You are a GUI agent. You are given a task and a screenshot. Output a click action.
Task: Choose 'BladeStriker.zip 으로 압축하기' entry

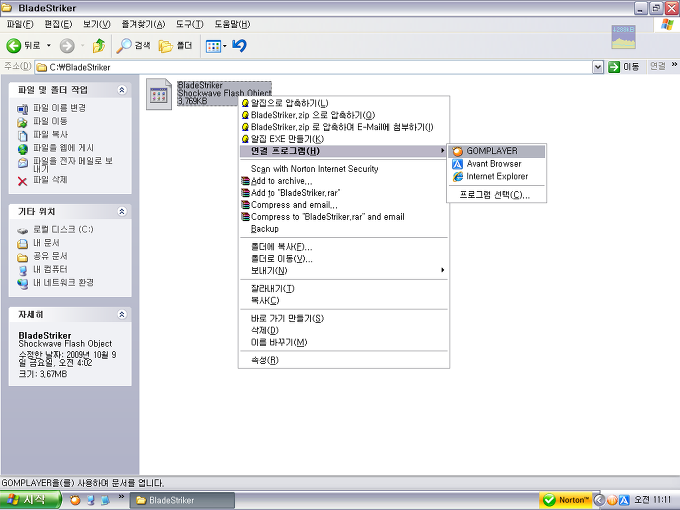343,115
